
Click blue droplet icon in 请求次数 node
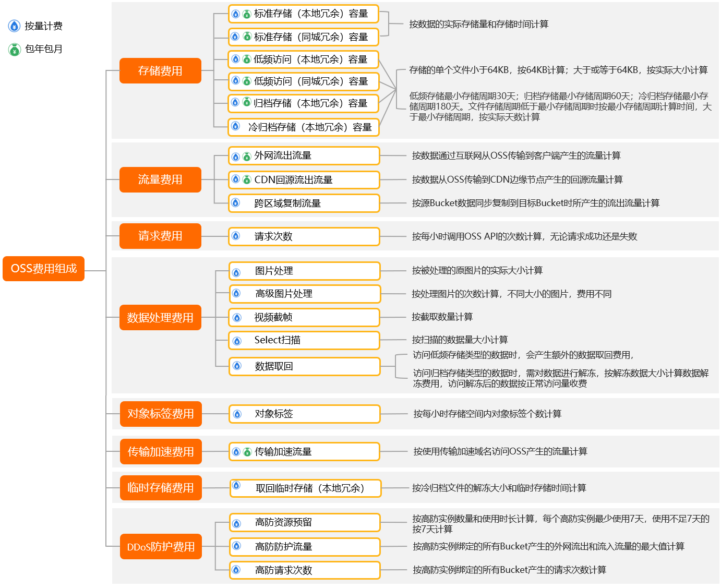click(236, 236)
